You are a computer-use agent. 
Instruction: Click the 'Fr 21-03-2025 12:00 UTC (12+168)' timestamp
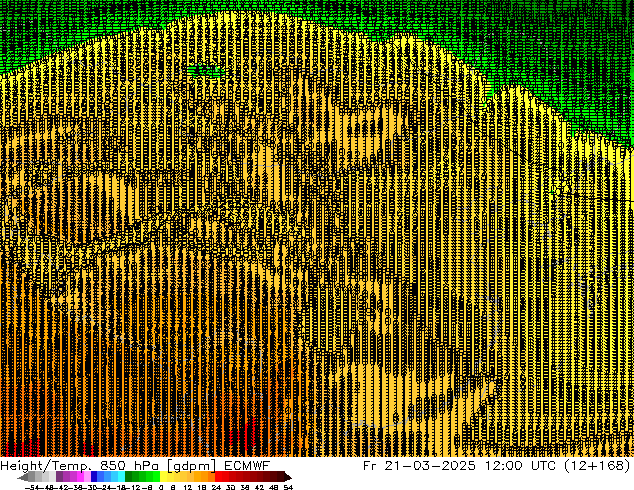point(497,466)
